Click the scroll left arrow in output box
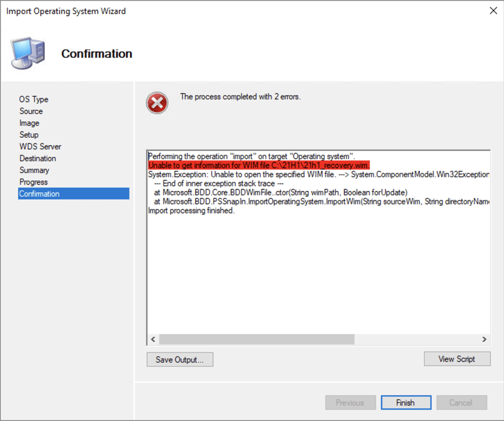This screenshot has height=421, width=504. [153, 339]
